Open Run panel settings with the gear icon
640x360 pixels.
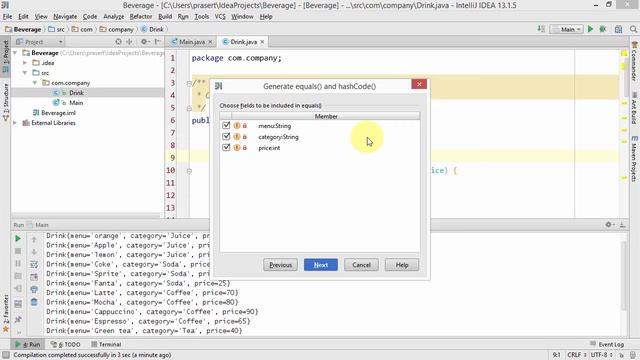(609, 224)
